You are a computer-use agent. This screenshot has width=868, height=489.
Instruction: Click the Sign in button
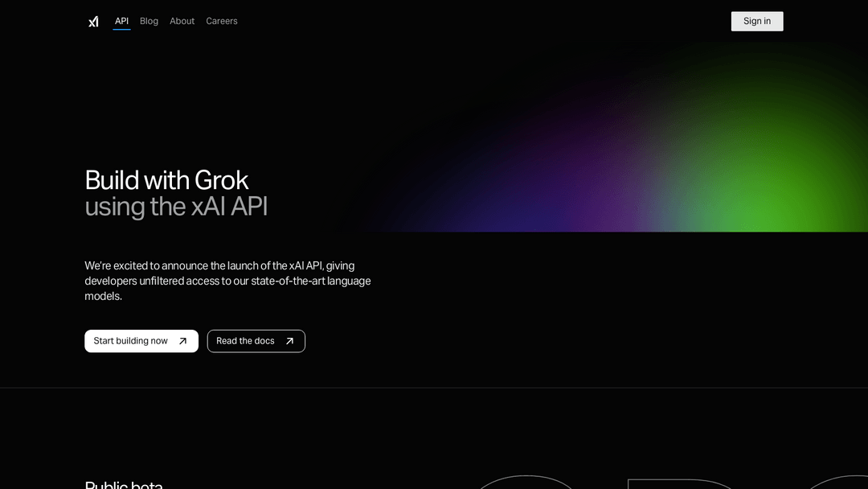(757, 21)
